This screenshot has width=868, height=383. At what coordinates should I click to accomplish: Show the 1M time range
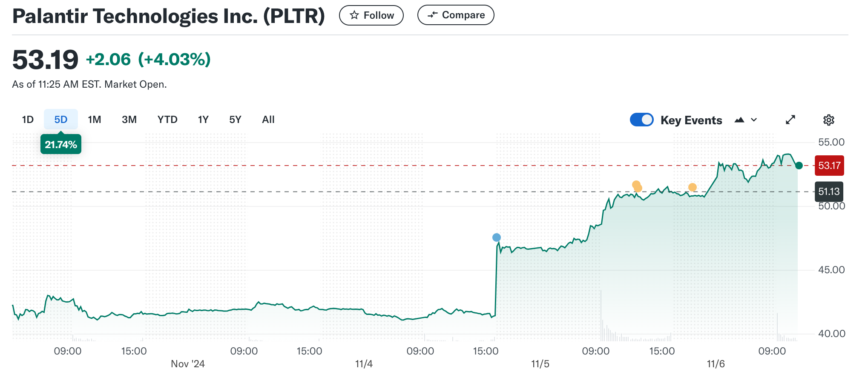[95, 120]
